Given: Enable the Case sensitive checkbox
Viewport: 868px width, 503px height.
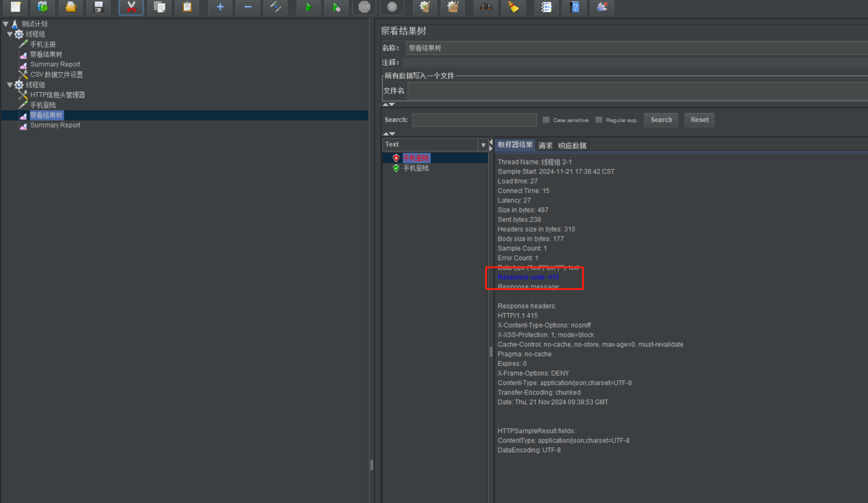Looking at the screenshot, I should (546, 120).
